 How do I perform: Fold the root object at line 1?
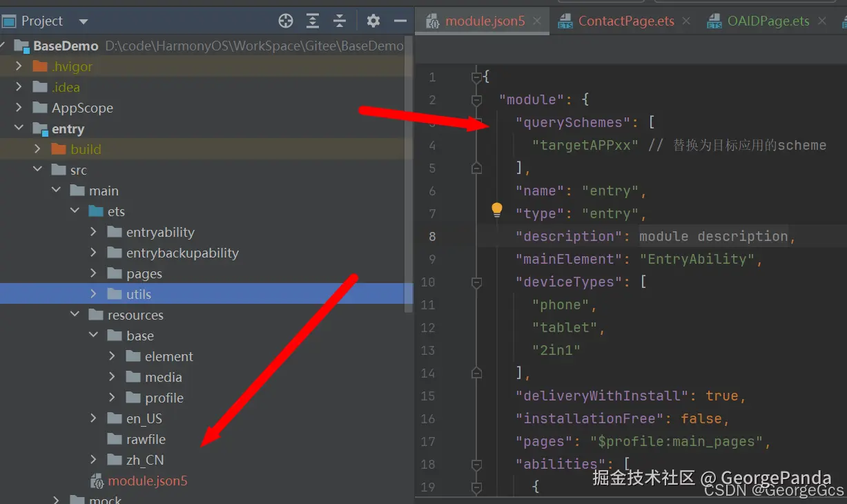point(476,78)
